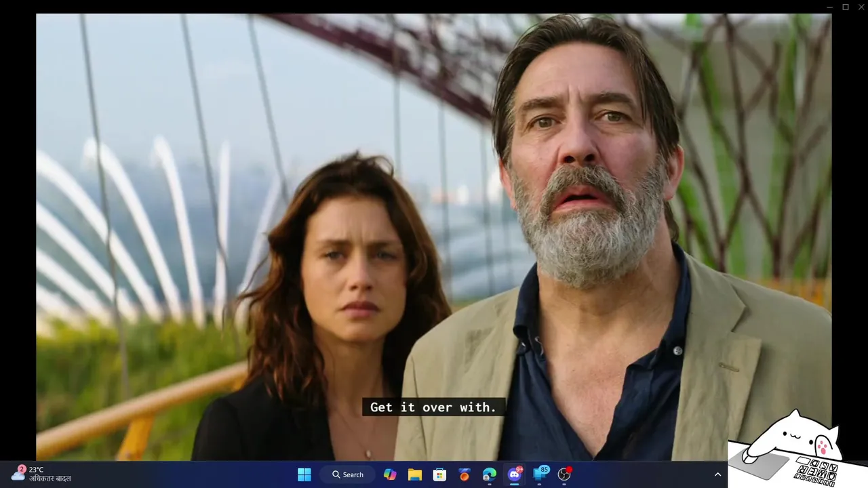Open the taskbar app with 85 badge

(x=540, y=474)
